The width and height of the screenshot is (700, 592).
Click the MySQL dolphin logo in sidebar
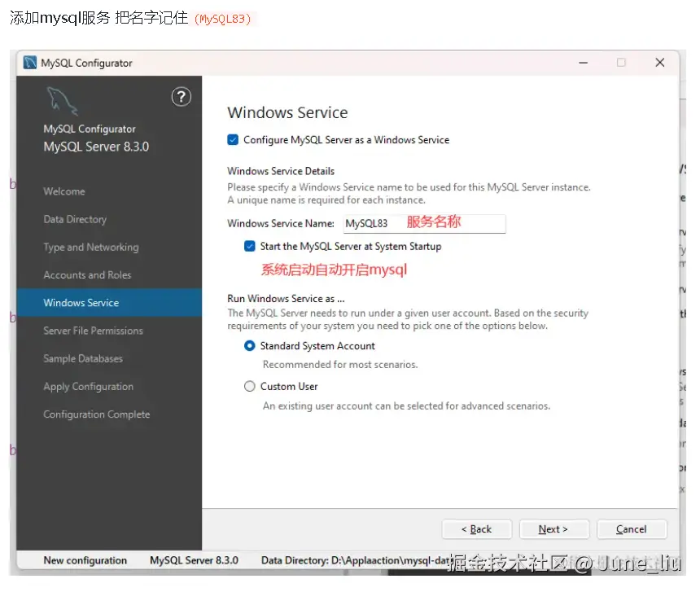pos(62,101)
